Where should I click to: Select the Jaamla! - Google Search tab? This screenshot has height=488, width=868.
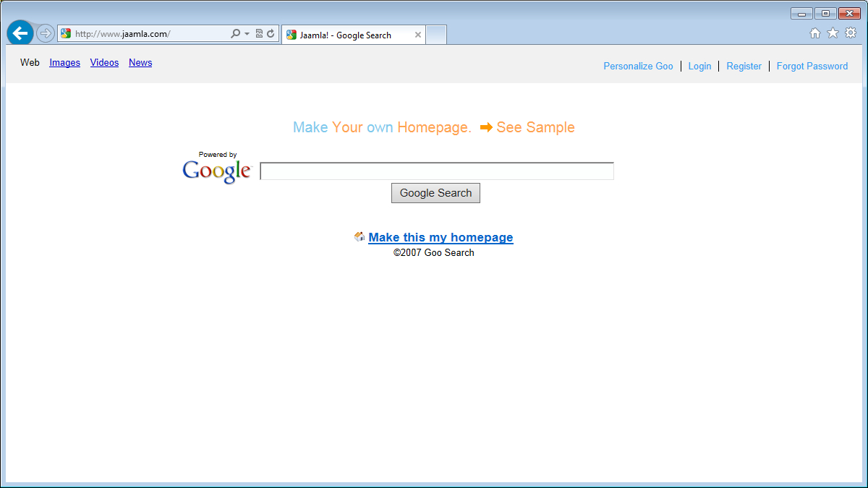click(353, 35)
